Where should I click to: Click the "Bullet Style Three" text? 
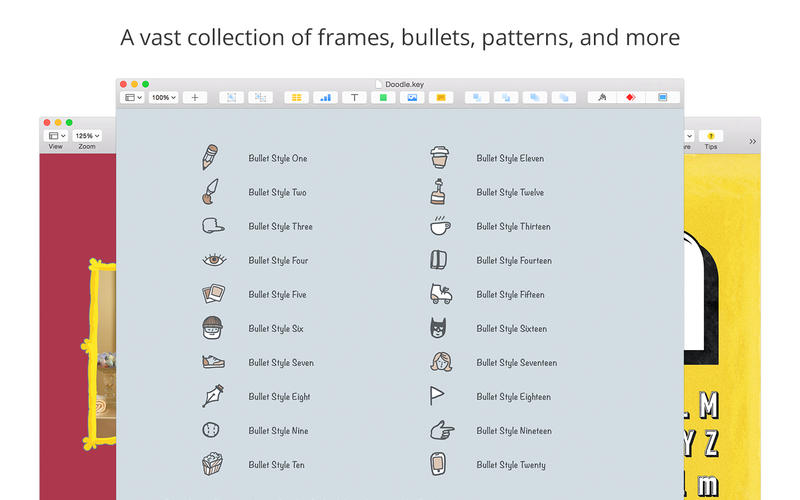coord(281,227)
